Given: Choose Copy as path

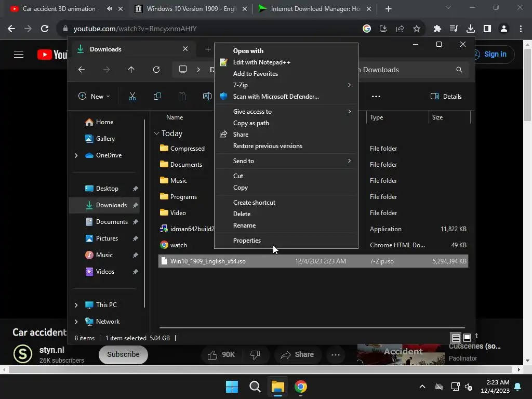Looking at the screenshot, I should [x=286, y=123].
